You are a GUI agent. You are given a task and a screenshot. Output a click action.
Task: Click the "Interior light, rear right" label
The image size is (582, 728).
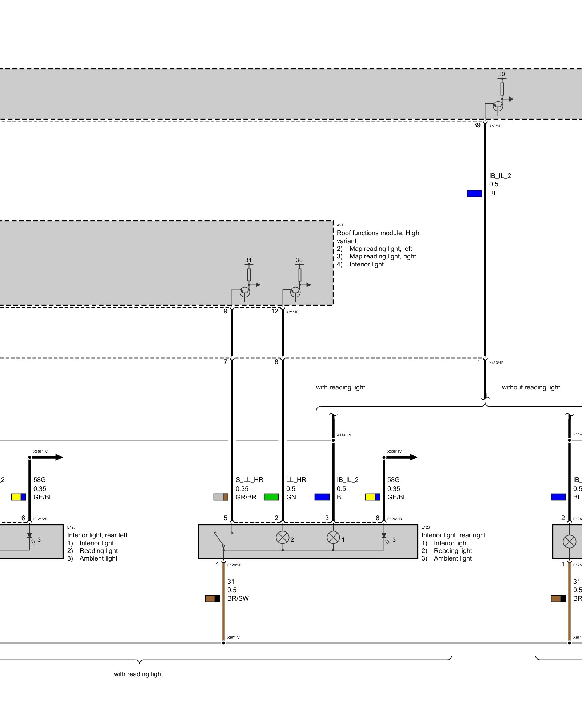point(453,535)
